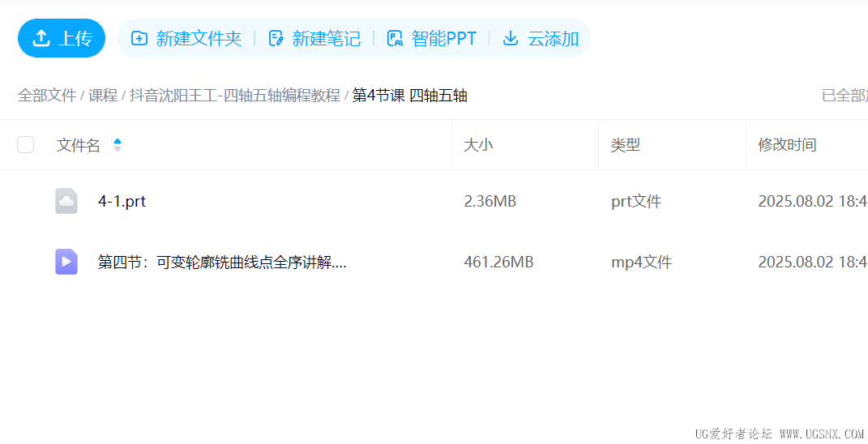The width and height of the screenshot is (868, 444).
Task: Click the 文件名 column header
Action: 78,145
